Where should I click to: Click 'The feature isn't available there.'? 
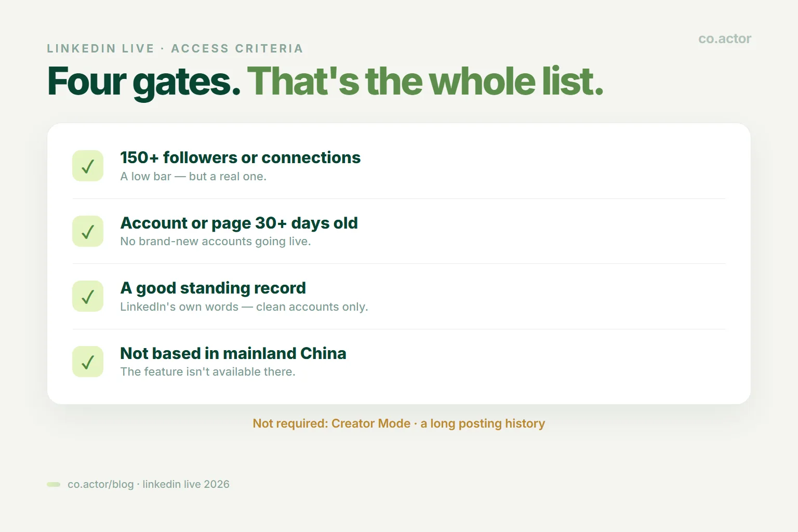208,372
